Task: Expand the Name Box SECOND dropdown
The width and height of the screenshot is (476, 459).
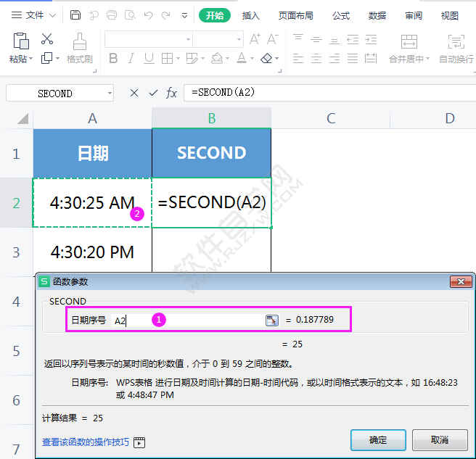Action: click(110, 93)
